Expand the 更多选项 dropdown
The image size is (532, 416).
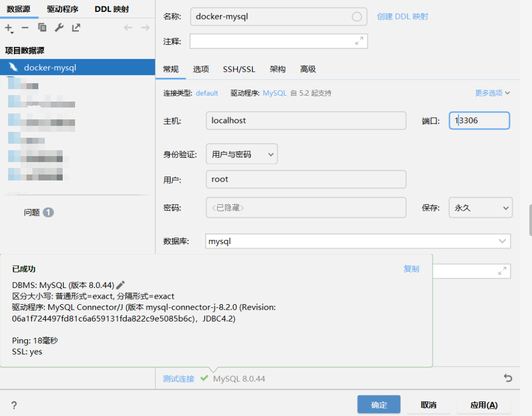pyautogui.click(x=493, y=93)
